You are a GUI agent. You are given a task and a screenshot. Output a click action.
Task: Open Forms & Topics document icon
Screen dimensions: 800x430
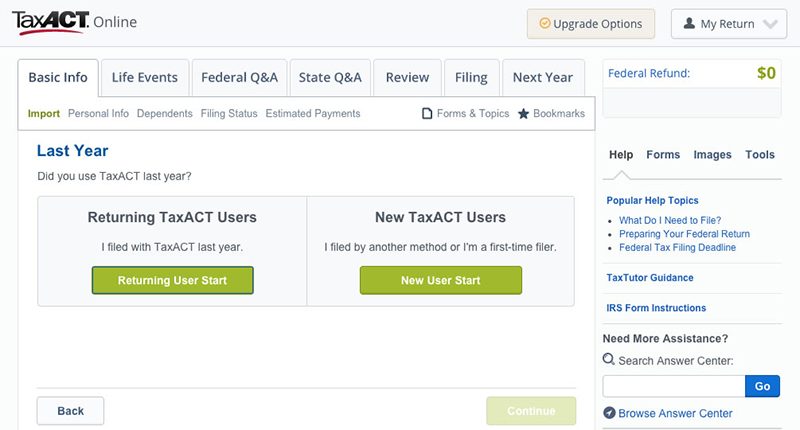427,114
